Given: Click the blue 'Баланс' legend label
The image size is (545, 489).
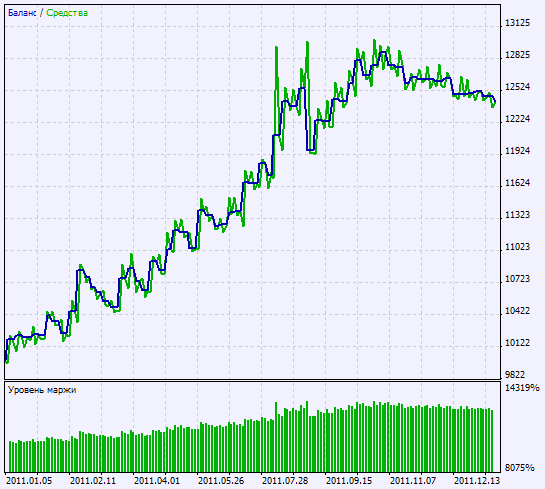Looking at the screenshot, I should [22, 13].
